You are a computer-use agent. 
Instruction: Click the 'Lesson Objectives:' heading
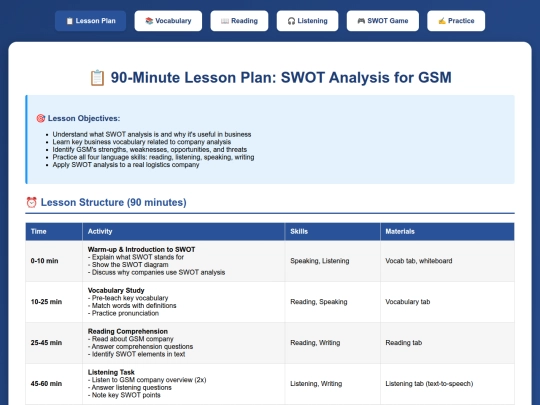pos(84,118)
